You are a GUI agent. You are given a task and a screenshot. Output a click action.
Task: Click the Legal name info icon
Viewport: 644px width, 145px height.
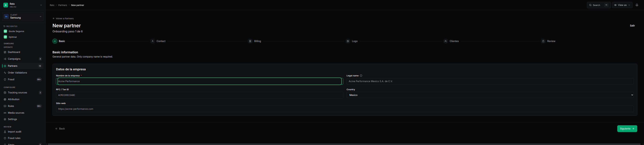pos(361,76)
